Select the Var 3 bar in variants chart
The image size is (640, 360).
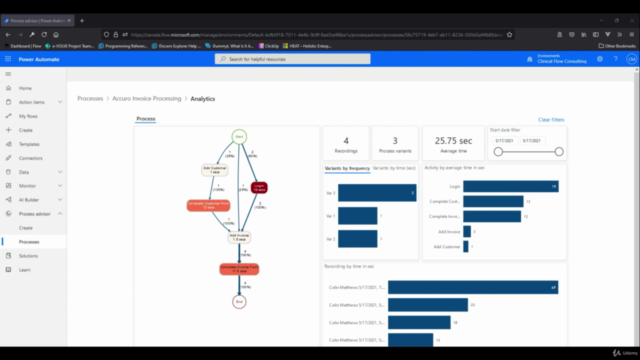coord(377,193)
